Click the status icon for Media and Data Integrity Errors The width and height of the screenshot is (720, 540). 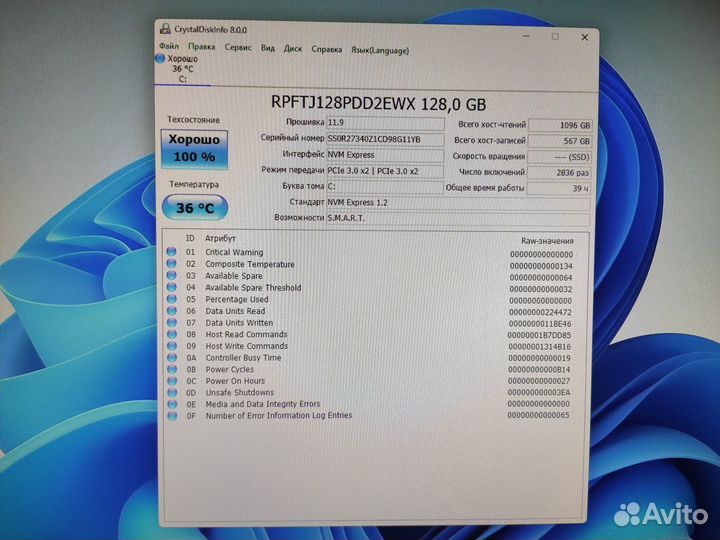click(172, 404)
